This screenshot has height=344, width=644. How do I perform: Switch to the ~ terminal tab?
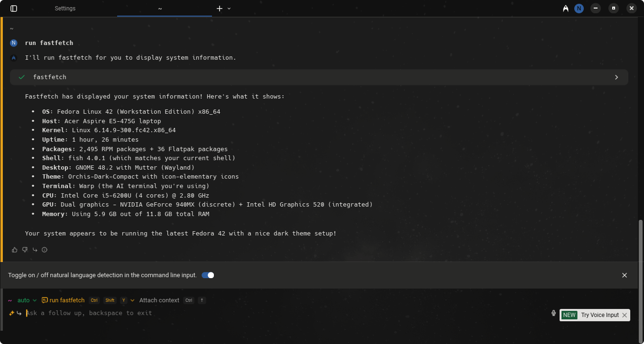[x=160, y=9]
